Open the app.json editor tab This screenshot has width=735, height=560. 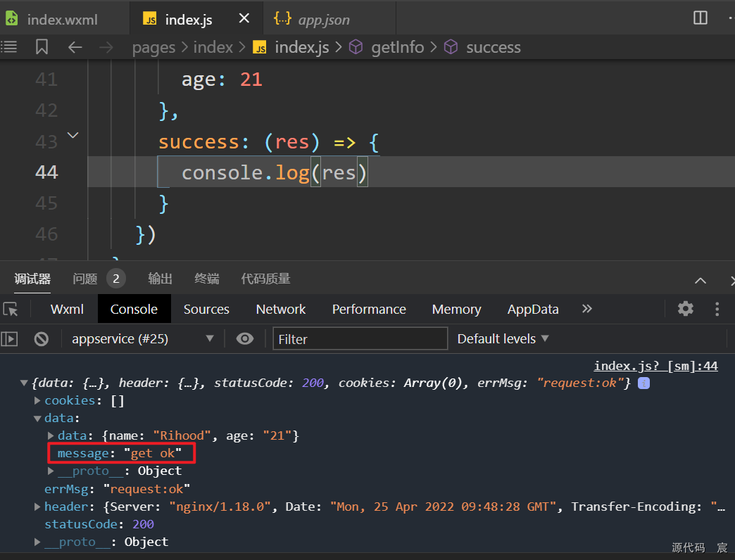[323, 20]
